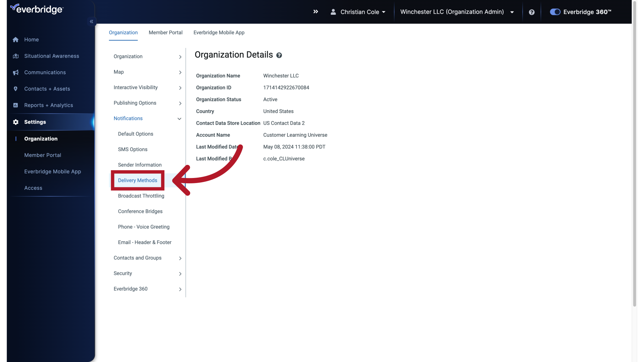Click the double-arrow icon near Christian Cole
This screenshot has height=362, width=644.
click(316, 11)
